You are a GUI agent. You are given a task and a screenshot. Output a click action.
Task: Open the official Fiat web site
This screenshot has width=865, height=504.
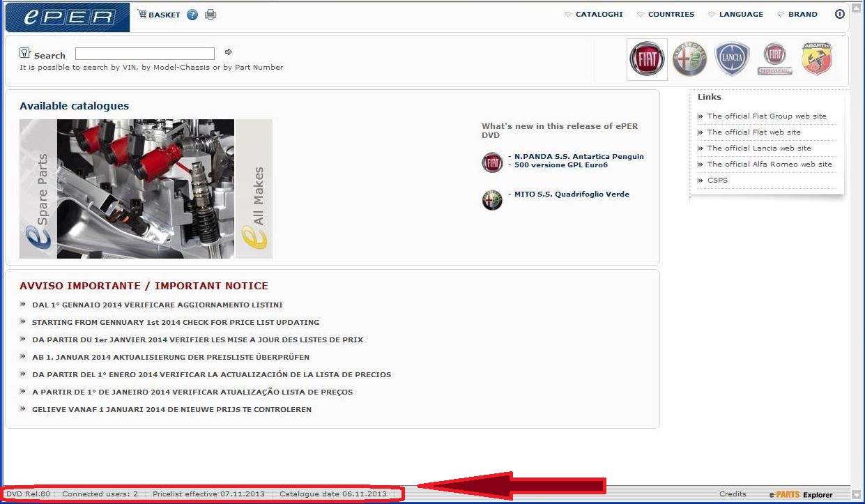(x=753, y=132)
